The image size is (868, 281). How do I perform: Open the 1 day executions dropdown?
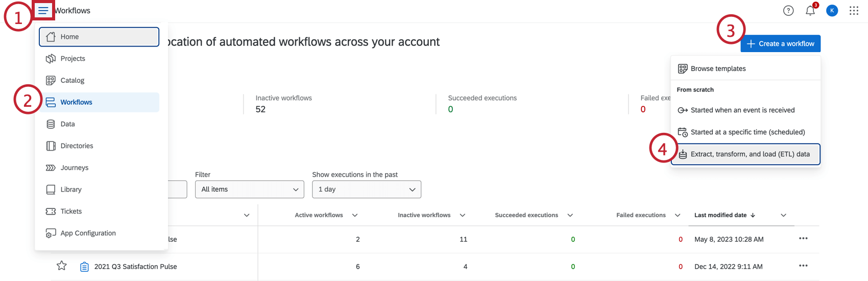pos(366,190)
